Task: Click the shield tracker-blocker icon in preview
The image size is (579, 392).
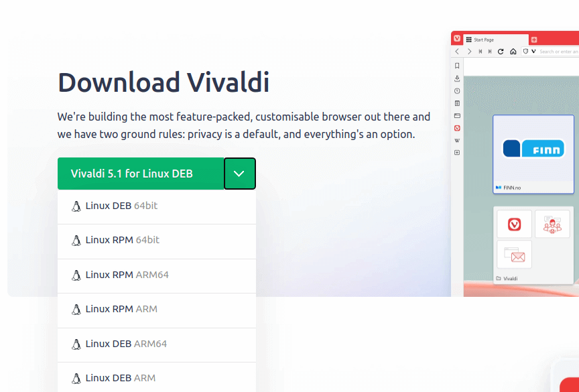Action: tap(526, 52)
